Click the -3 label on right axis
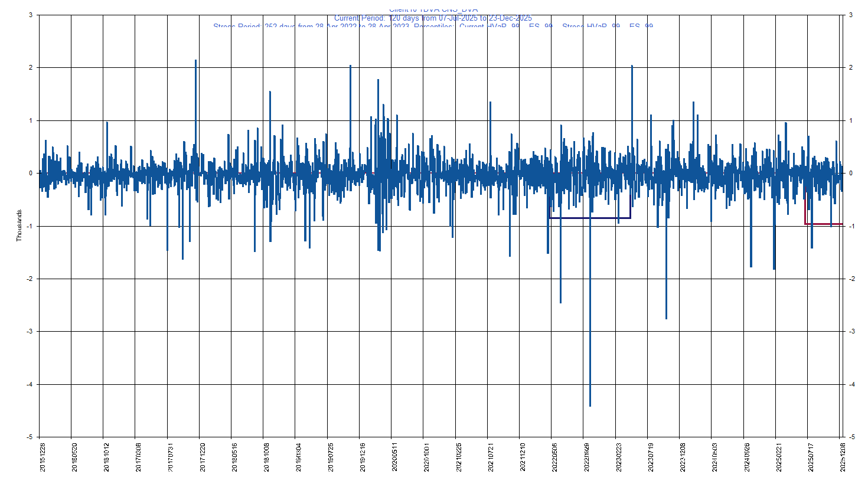 [x=850, y=332]
